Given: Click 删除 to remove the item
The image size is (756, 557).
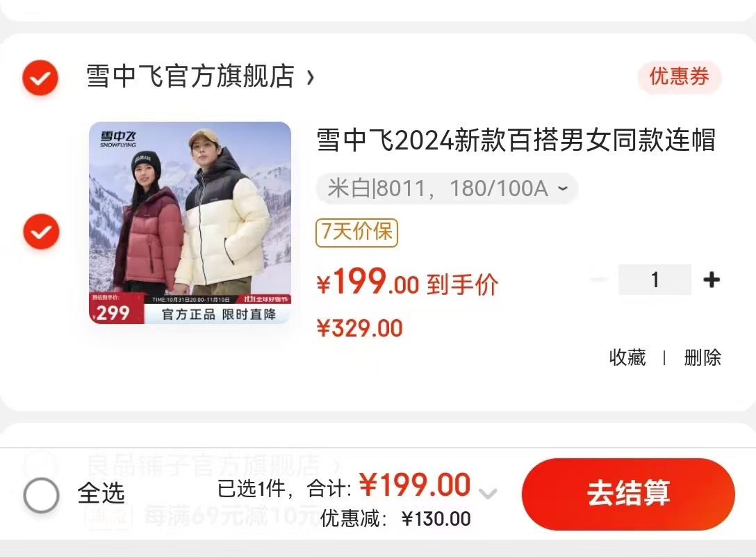Looking at the screenshot, I should [x=702, y=357].
